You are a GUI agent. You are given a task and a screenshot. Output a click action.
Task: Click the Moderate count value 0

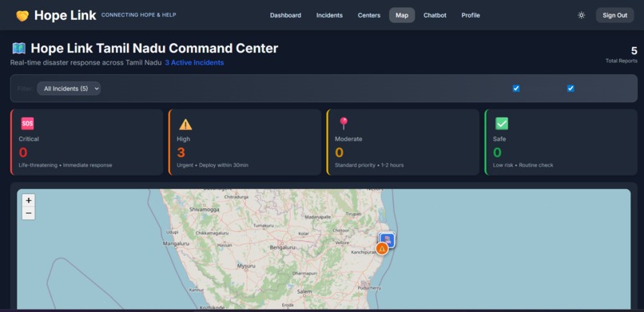click(x=339, y=152)
